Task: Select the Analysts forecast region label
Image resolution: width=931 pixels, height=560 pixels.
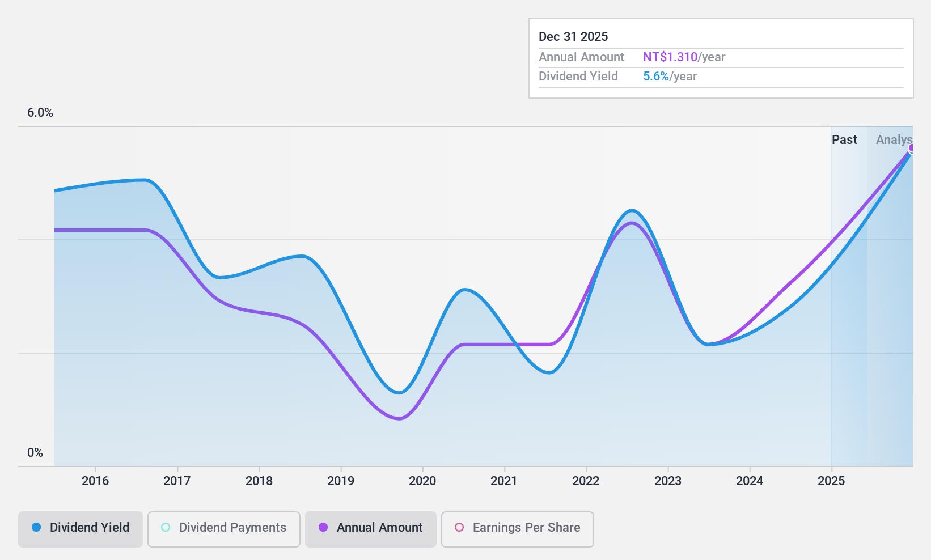Action: (894, 139)
